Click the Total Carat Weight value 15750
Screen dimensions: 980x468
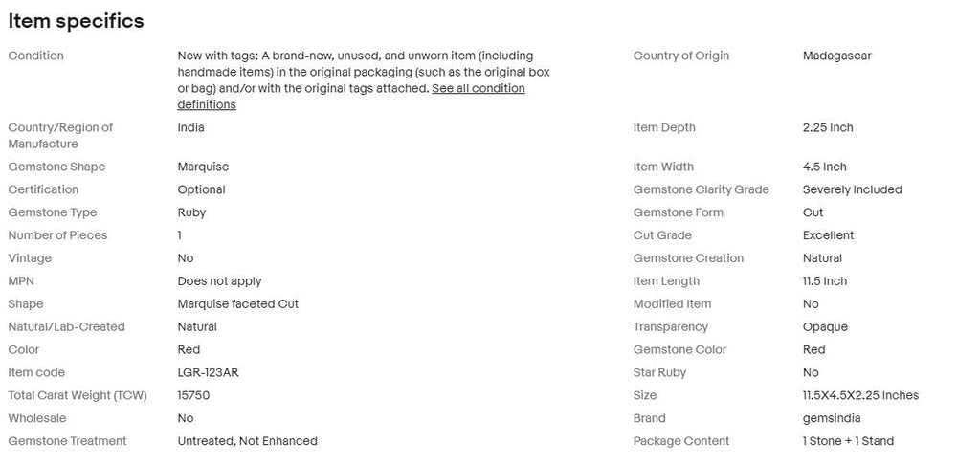click(x=193, y=395)
